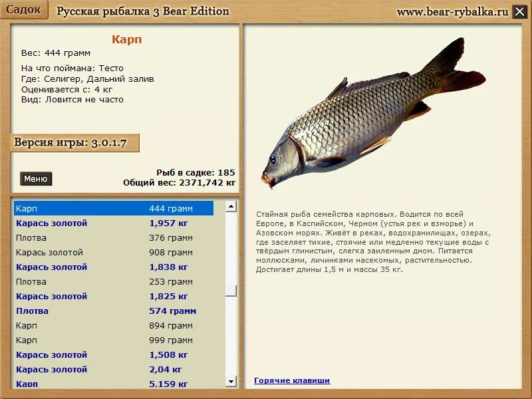This screenshot has height=399, width=532.
Task: Click the scrollbar up arrow in fish list
Action: pos(231,206)
